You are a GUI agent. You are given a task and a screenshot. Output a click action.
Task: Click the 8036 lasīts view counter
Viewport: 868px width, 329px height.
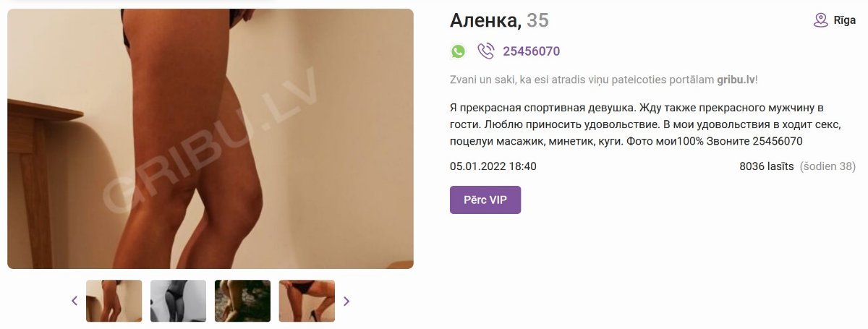pos(766,166)
